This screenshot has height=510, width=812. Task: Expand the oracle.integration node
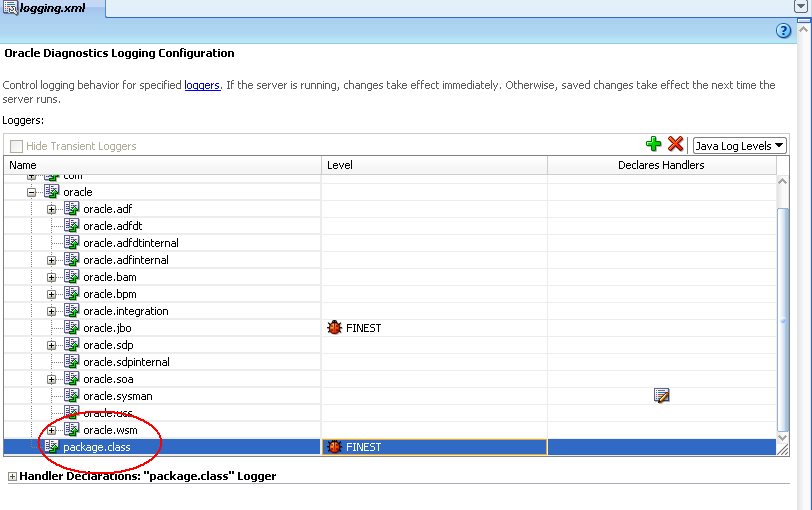(51, 311)
